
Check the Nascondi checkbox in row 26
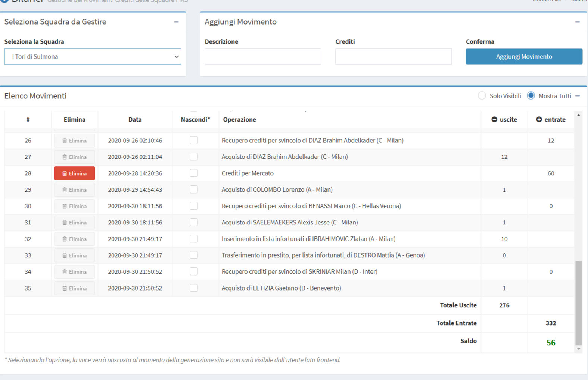(194, 140)
